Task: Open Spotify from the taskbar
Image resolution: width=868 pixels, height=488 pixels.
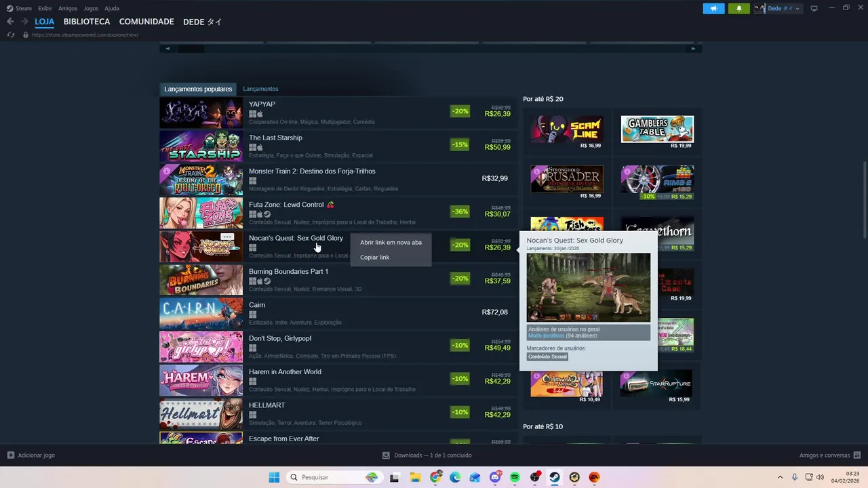Action: (x=515, y=477)
